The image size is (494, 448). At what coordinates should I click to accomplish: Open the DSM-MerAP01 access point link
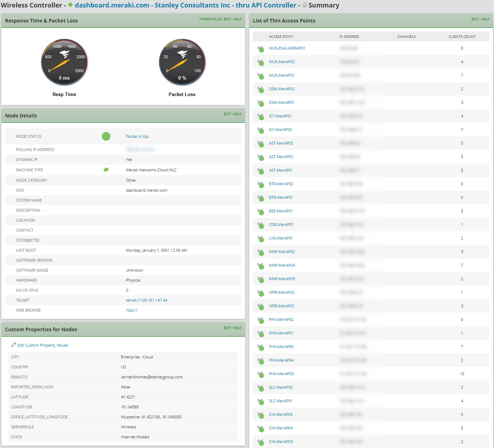[x=282, y=102]
